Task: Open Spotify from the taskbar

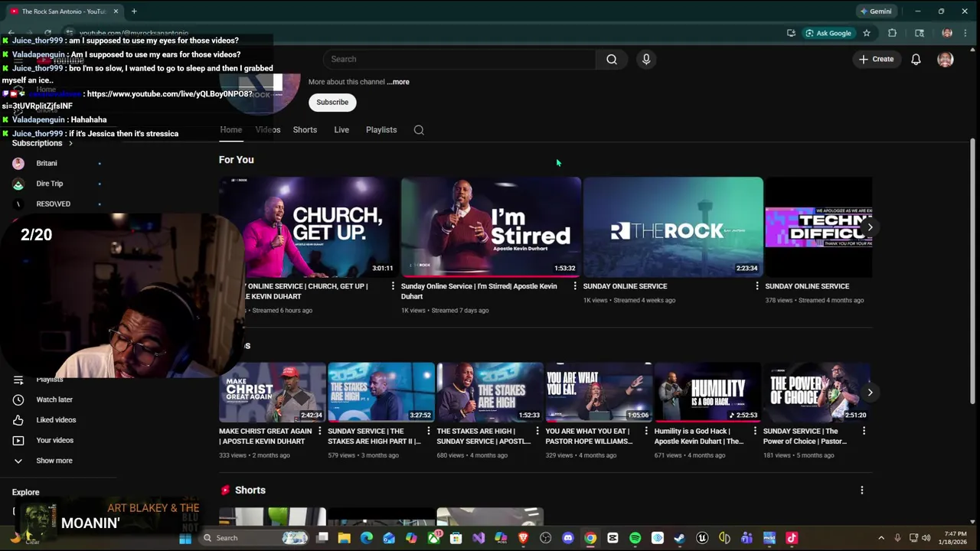Action: (x=635, y=538)
